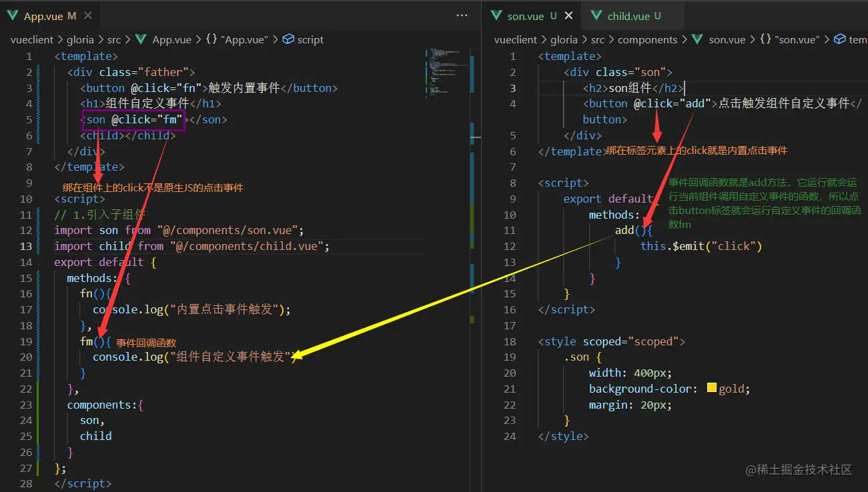Open src breadcrumb in the App.vue editor

click(x=114, y=40)
